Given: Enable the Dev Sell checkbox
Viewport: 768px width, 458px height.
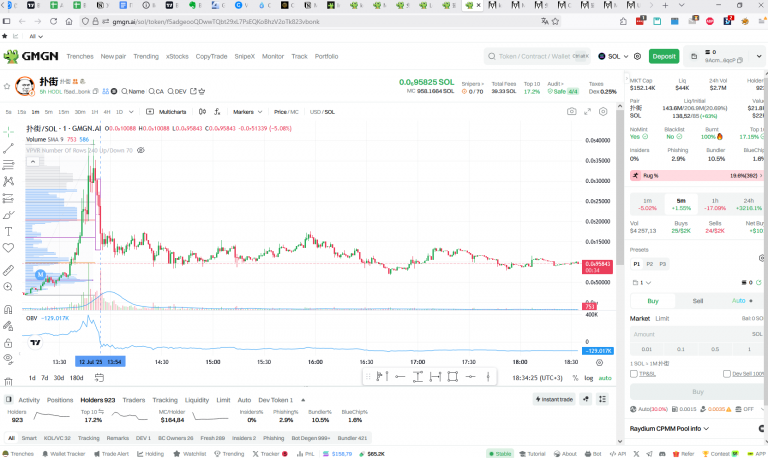Looking at the screenshot, I should (727, 374).
